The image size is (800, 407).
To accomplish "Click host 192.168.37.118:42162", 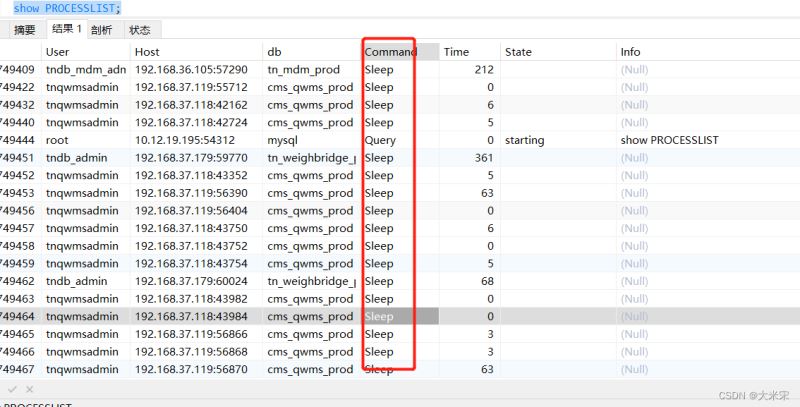I will click(191, 105).
